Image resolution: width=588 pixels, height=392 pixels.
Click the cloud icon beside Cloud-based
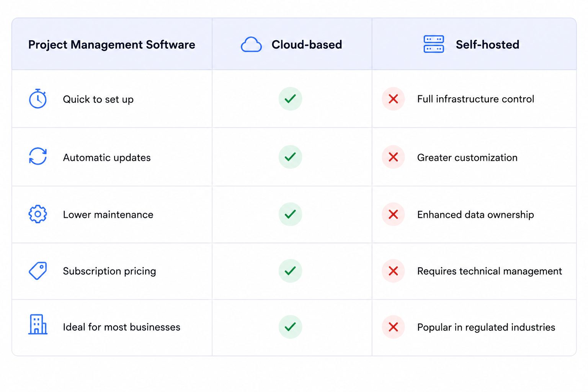pos(251,44)
